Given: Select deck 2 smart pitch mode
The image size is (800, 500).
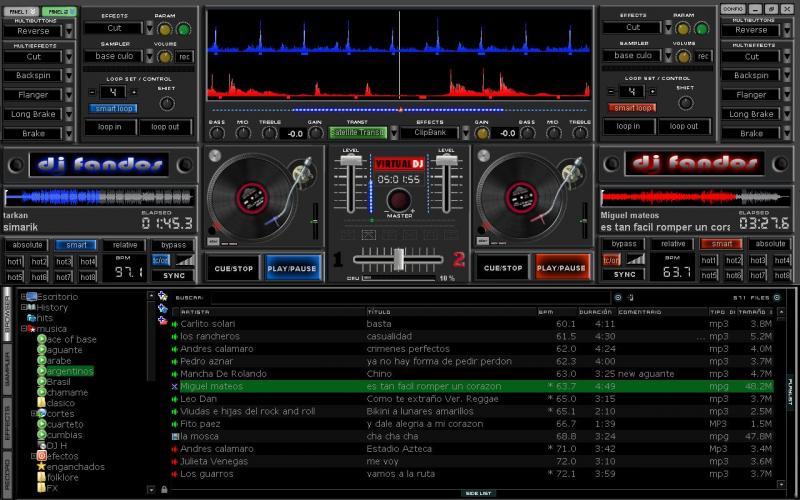Looking at the screenshot, I should tap(721, 244).
